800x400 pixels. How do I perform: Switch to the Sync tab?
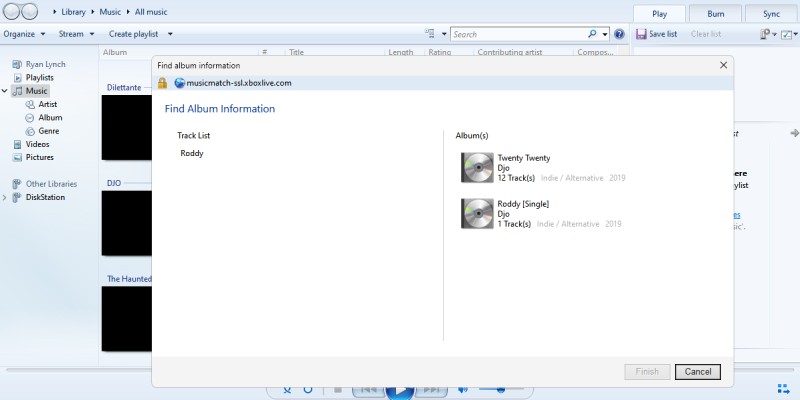pos(771,14)
